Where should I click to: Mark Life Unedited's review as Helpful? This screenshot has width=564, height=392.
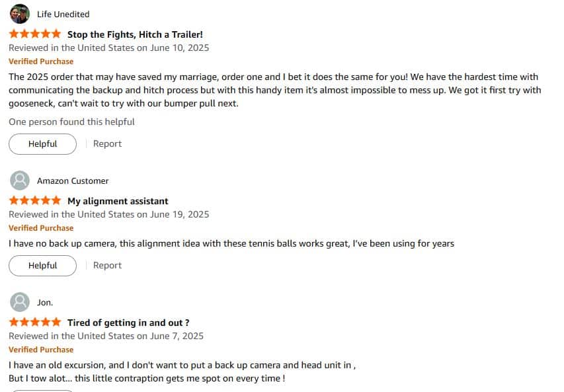click(43, 144)
